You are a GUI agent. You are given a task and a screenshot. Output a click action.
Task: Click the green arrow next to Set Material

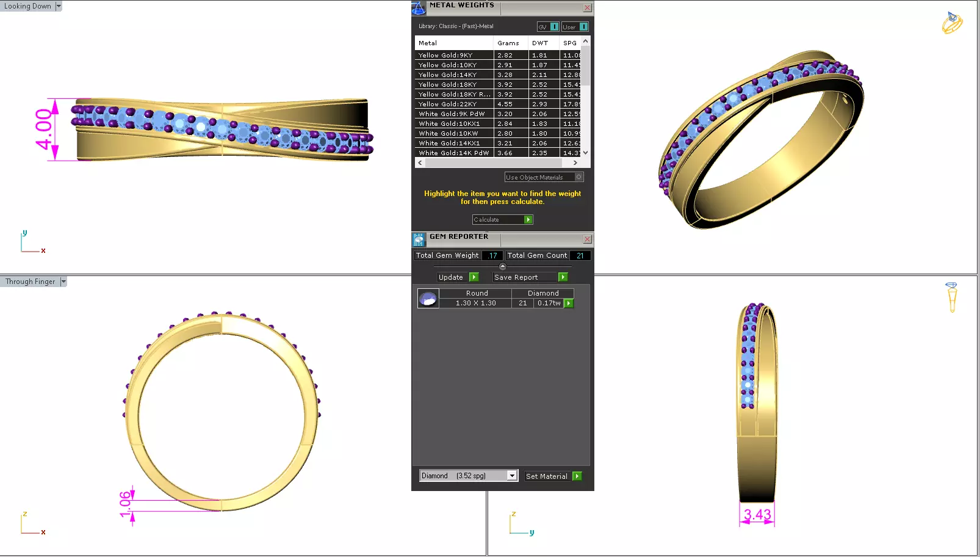[x=577, y=476]
